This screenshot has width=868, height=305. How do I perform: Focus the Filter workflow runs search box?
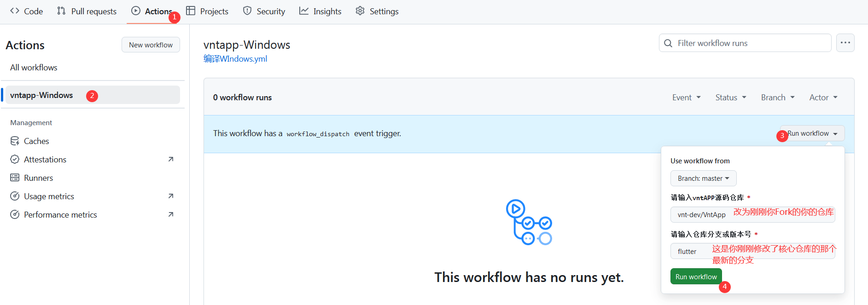(745, 43)
